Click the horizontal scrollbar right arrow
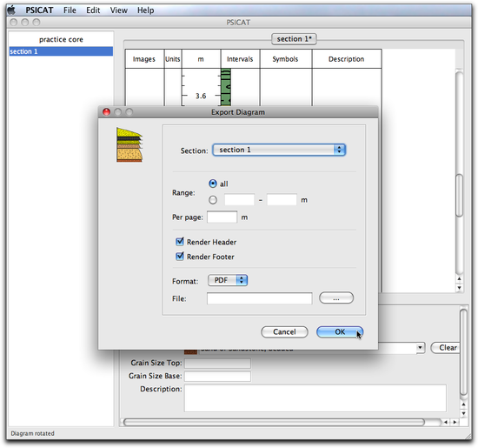The image size is (478, 448). [x=455, y=422]
